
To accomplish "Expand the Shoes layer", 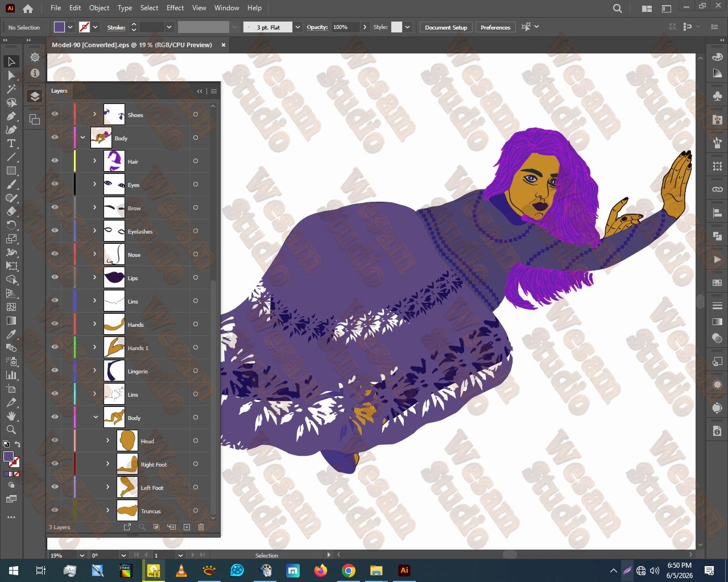I will 94,114.
